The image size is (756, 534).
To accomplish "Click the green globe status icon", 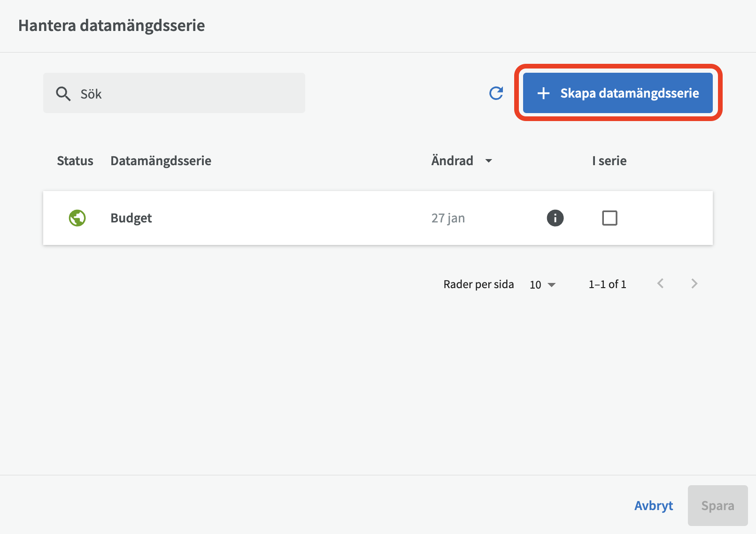I will tap(77, 218).
